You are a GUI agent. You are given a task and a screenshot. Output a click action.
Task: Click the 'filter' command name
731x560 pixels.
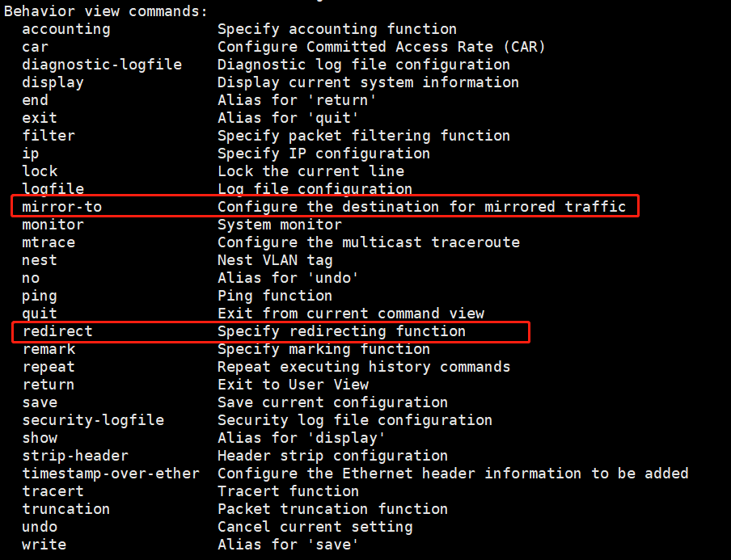coord(49,136)
